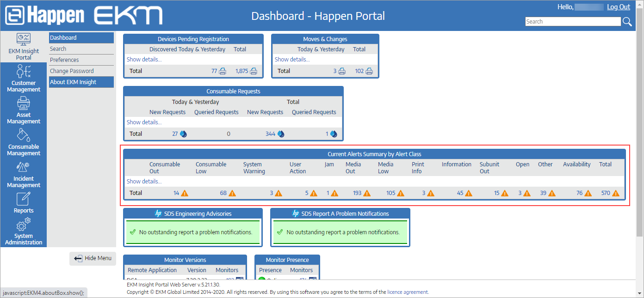The height and width of the screenshot is (298, 644).
Task: Click warning icon for Consumable Low 68
Action: (232, 193)
